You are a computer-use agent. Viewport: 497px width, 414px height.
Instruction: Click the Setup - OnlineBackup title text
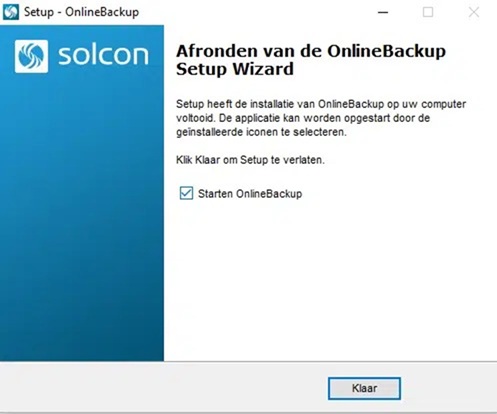click(81, 12)
